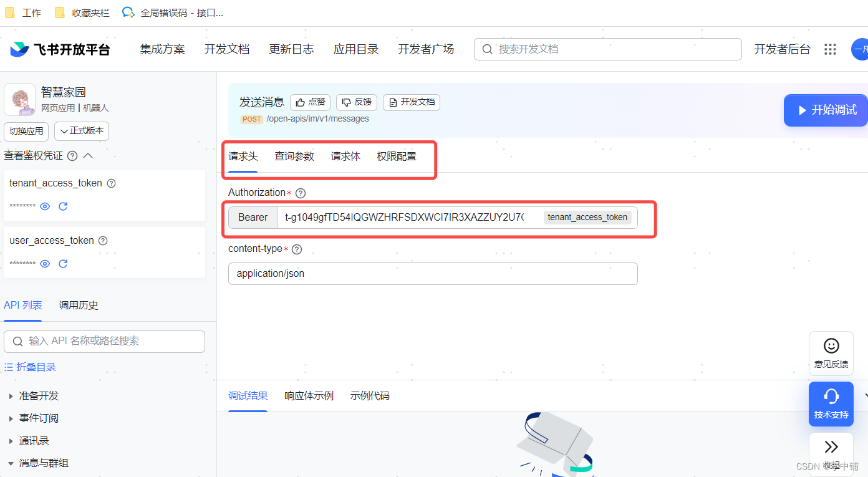Image resolution: width=868 pixels, height=477 pixels.
Task: Open the 技术支持 headset button
Action: [831, 404]
